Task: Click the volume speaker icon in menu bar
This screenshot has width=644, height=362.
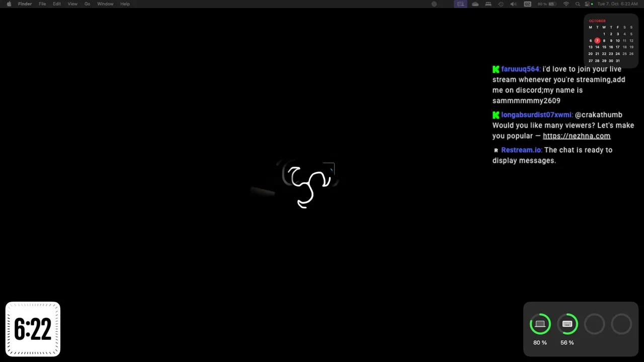Action: click(x=513, y=4)
